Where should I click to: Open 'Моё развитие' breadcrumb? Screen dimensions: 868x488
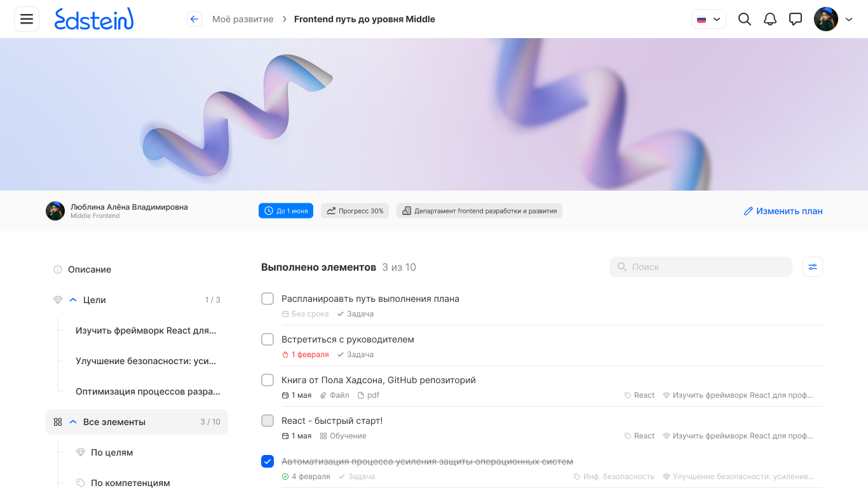pos(243,19)
